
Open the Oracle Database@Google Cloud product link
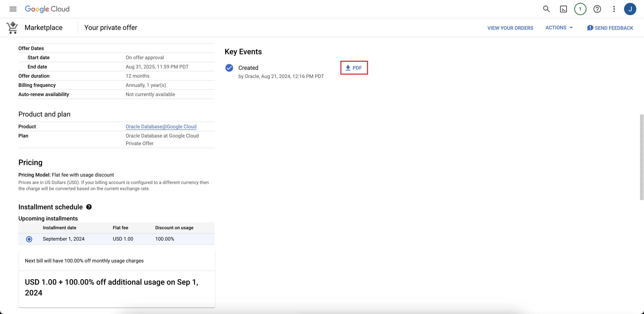[161, 127]
